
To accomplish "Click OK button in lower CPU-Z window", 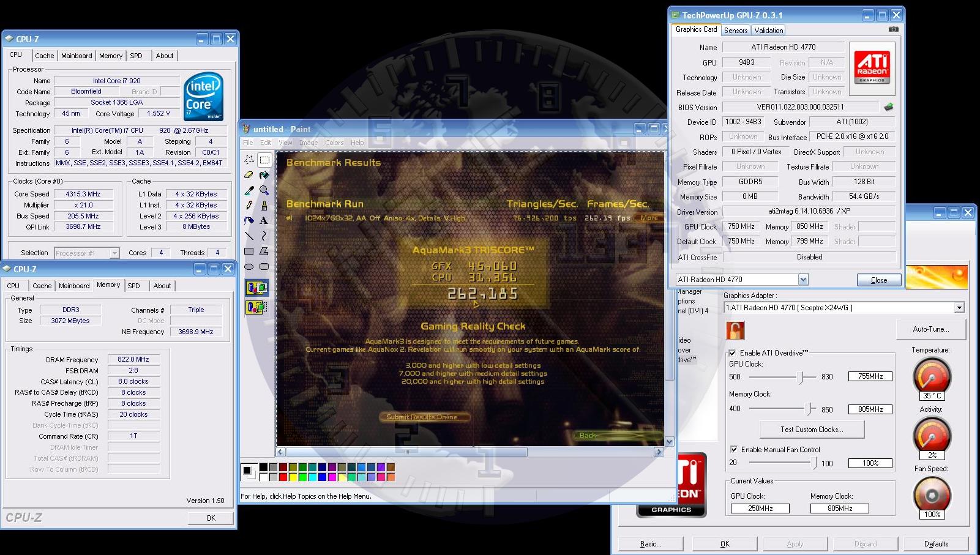I will [211, 518].
